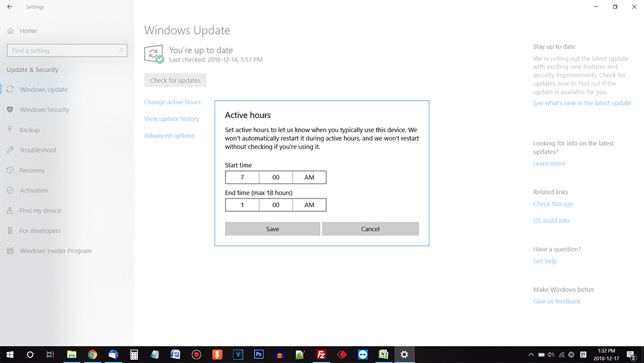This screenshot has height=363, width=644.
Task: Click the Settings gear in taskbar
Action: (404, 355)
